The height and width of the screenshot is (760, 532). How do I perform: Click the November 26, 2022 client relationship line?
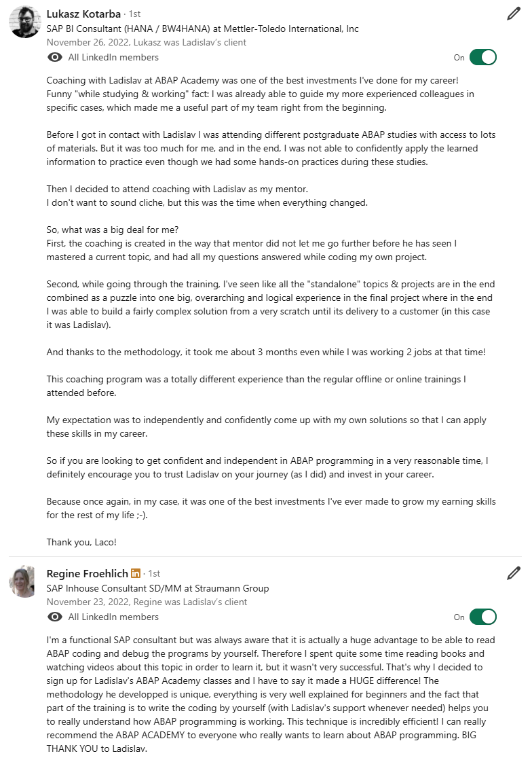tap(146, 42)
